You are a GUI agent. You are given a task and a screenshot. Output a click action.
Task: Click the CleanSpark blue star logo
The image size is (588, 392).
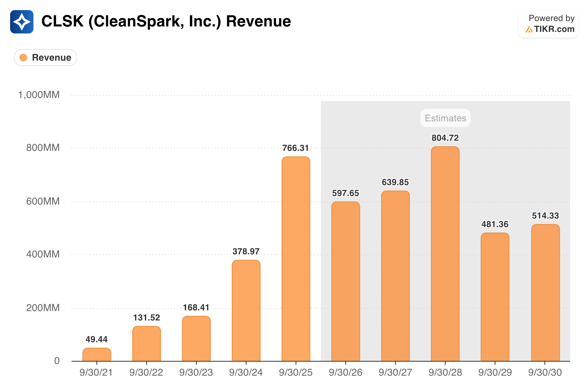[22, 22]
